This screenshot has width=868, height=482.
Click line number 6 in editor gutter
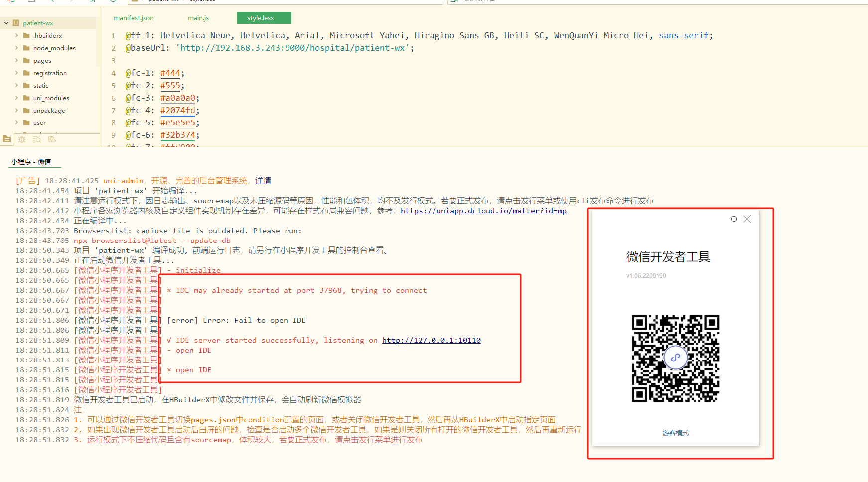[113, 98]
